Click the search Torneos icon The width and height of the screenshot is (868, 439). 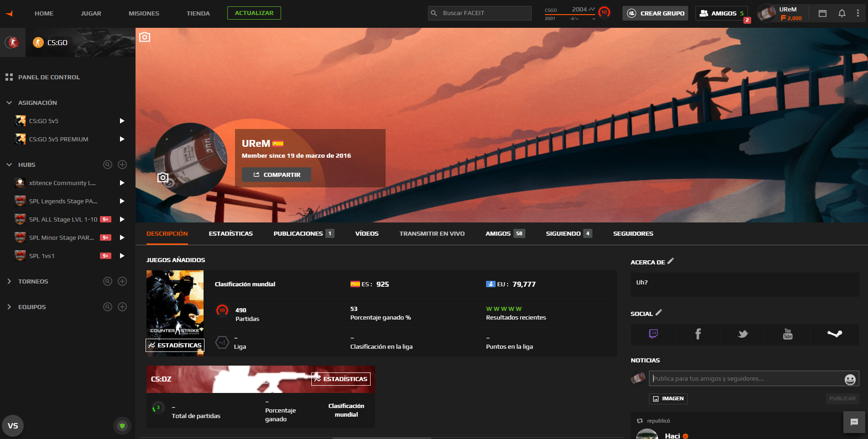click(x=108, y=281)
